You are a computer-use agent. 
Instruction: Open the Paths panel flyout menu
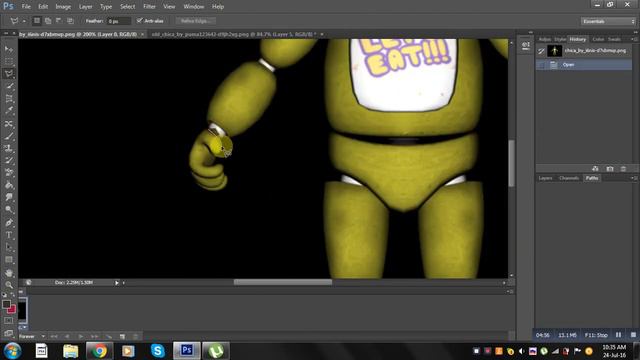coord(634,178)
